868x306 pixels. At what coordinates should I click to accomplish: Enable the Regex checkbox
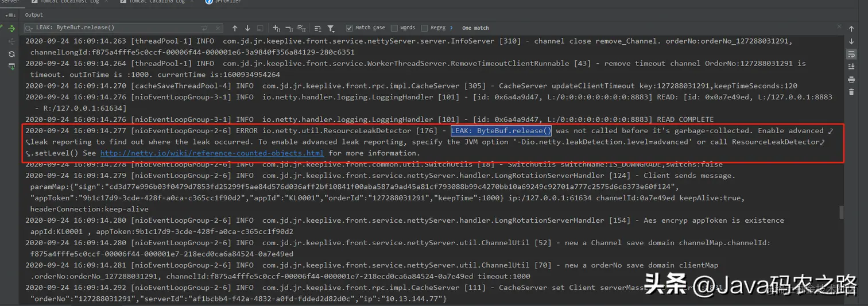pos(424,28)
